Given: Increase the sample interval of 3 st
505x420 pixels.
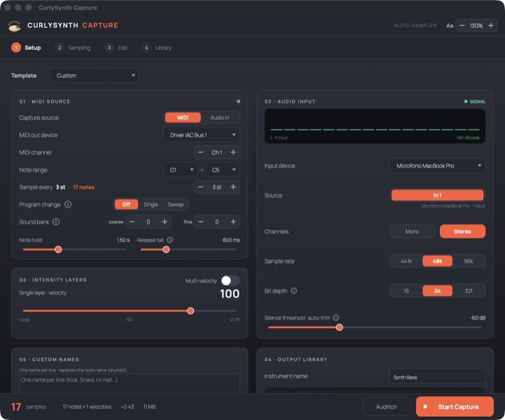Looking at the screenshot, I should coord(233,188).
